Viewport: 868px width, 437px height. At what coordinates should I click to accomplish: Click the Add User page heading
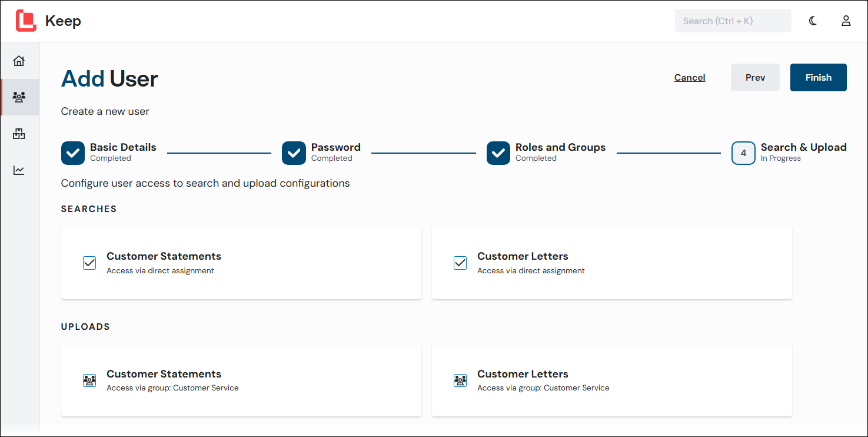click(109, 79)
